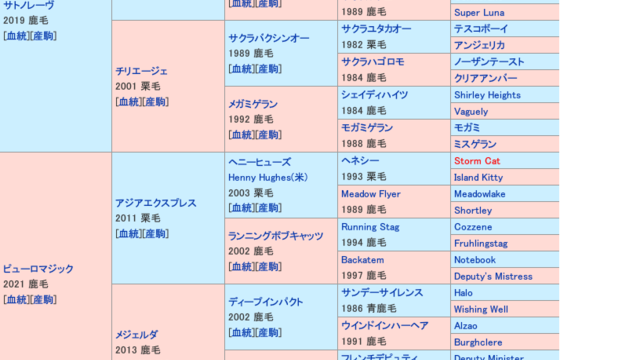Open 血統 link under チリエージェ

point(129,102)
